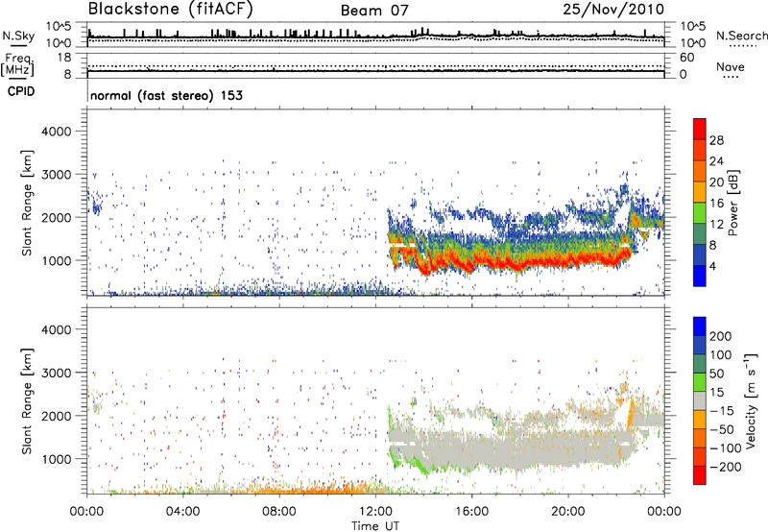Viewport: 768px width, 532px height.
Task: Click the frequency trace line in Freq panel
Action: pyautogui.click(x=375, y=71)
